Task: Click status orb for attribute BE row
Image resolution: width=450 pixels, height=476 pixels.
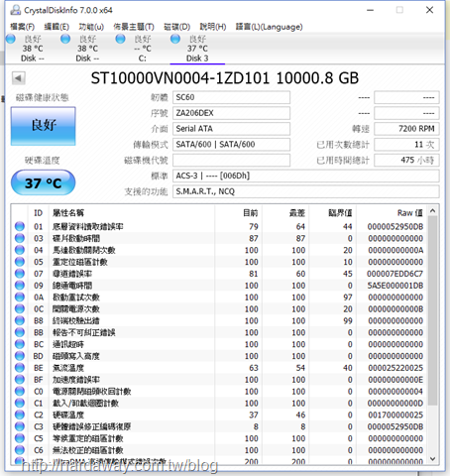Action: [x=20, y=368]
